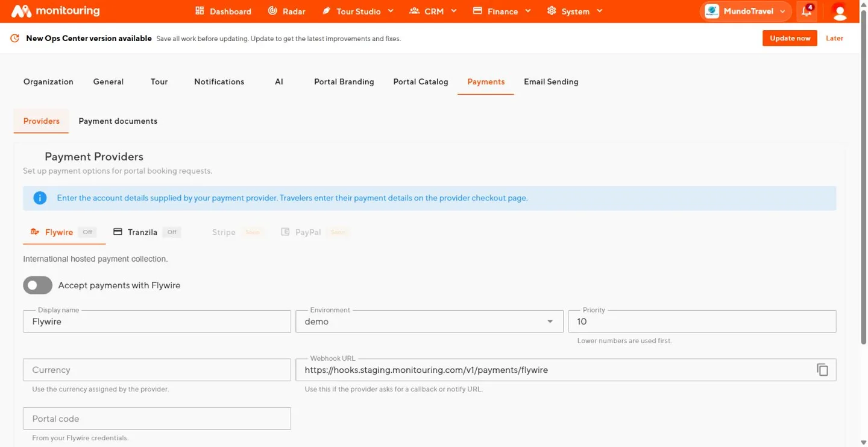This screenshot has width=868, height=447.
Task: Click the CRM people icon
Action: [x=414, y=11]
